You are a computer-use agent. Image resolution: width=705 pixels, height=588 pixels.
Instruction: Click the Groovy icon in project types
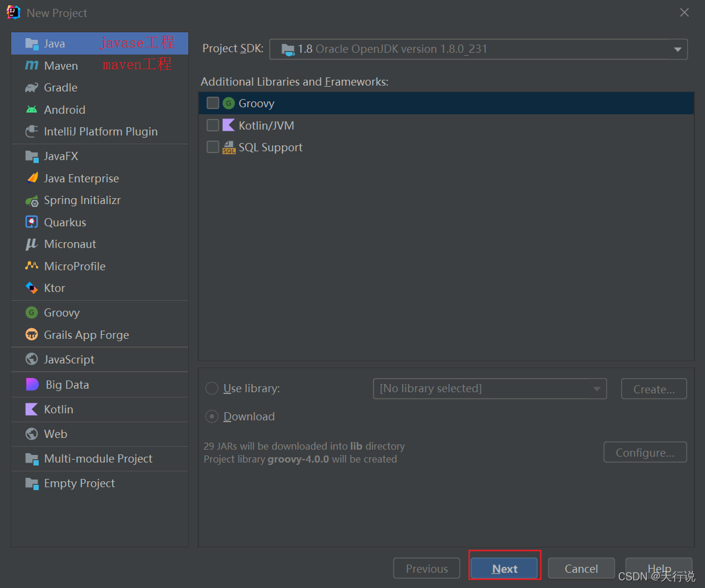32,312
